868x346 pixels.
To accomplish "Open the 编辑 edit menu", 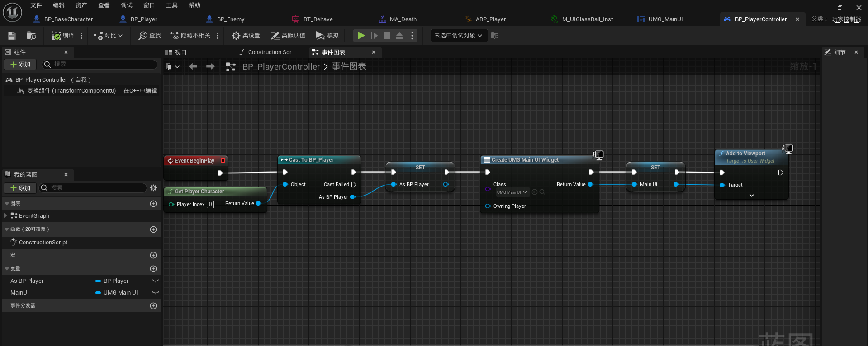I will [x=59, y=5].
